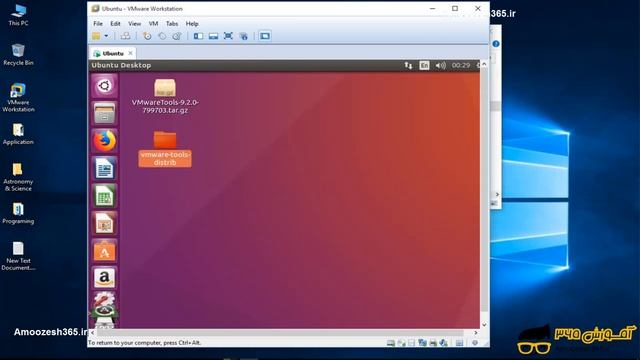Image resolution: width=640 pixels, height=360 pixels.
Task: Open Application folder on desktop
Action: (x=18, y=134)
